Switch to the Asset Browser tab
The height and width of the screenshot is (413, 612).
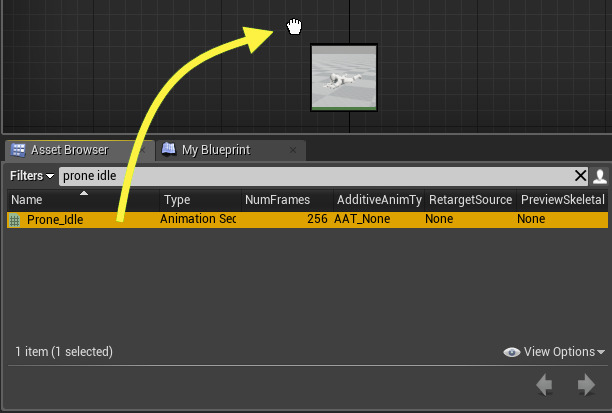coord(80,150)
